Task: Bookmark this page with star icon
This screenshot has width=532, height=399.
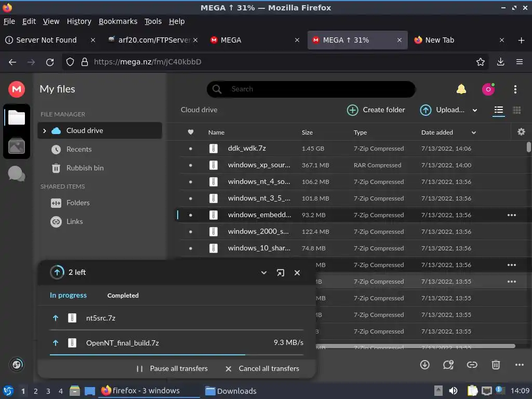Action: [480, 62]
